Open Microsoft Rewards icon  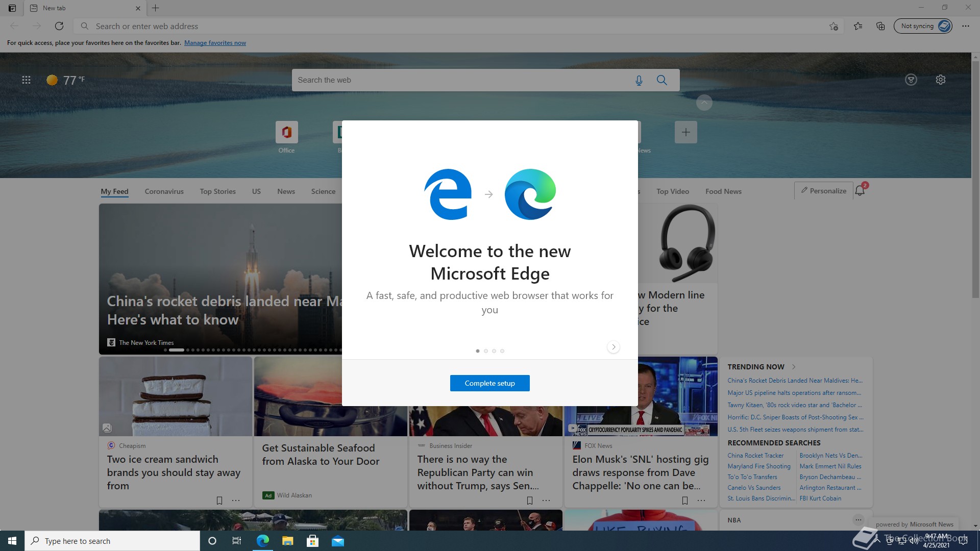click(911, 80)
